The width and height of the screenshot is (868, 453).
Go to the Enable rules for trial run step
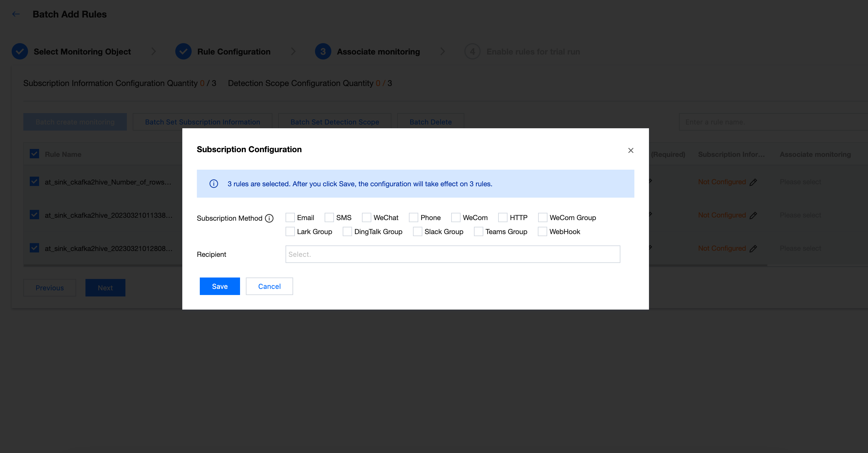[x=533, y=52]
